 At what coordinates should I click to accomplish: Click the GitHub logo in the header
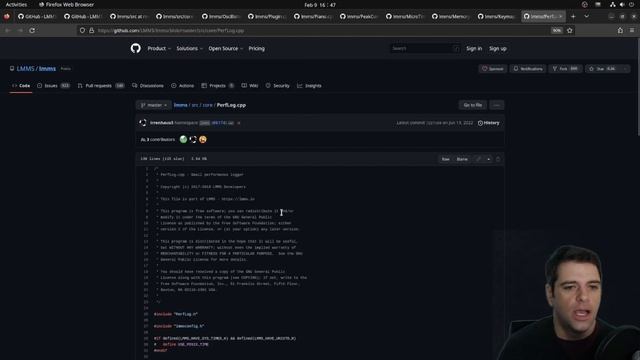point(136,48)
